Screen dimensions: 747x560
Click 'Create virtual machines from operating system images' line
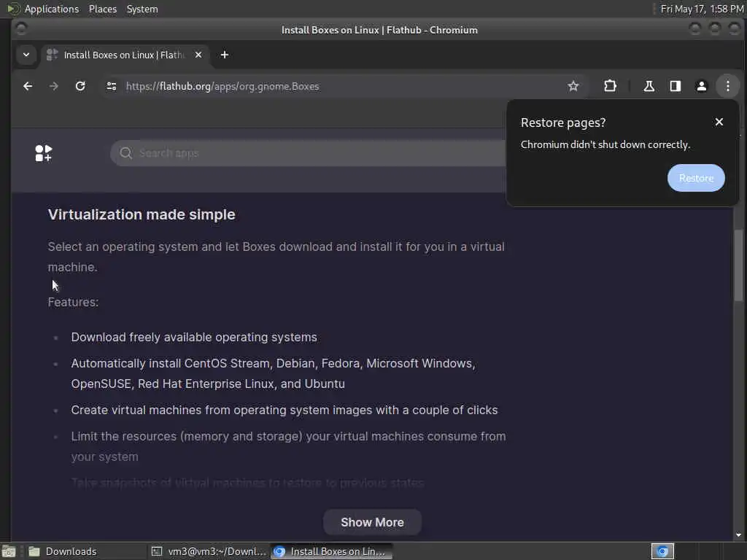[x=285, y=410]
